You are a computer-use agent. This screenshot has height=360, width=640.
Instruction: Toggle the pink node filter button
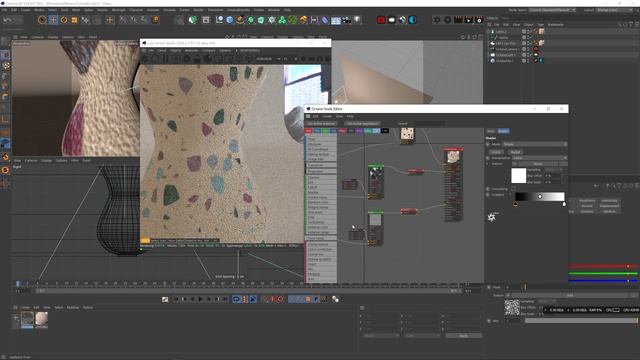(342, 131)
